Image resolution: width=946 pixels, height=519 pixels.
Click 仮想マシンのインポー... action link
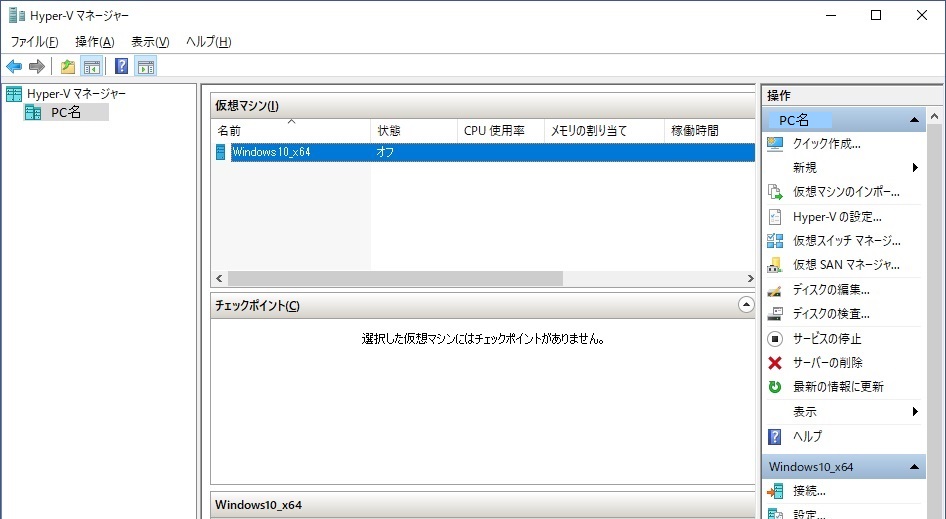846,192
